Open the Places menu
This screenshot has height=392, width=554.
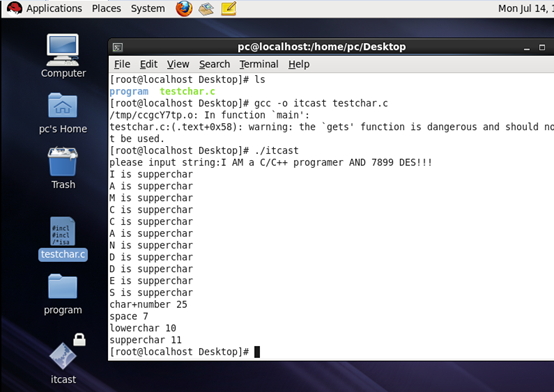pyautogui.click(x=106, y=8)
